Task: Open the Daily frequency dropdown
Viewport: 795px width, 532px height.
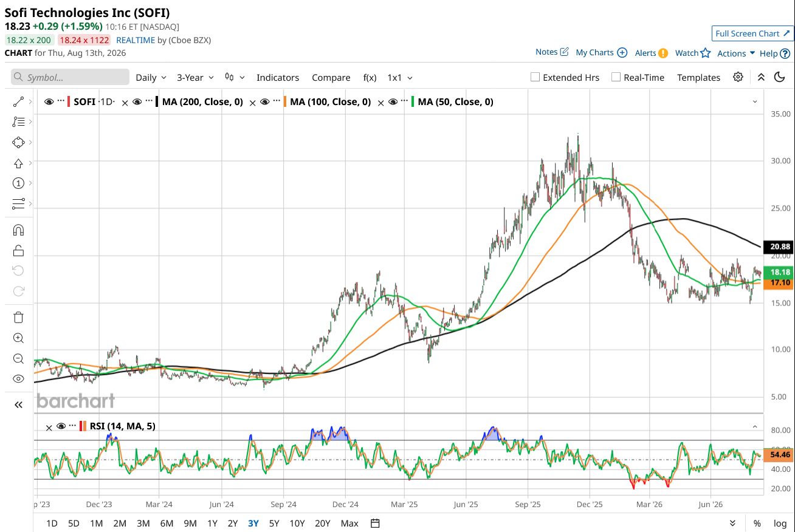Action: [x=151, y=78]
